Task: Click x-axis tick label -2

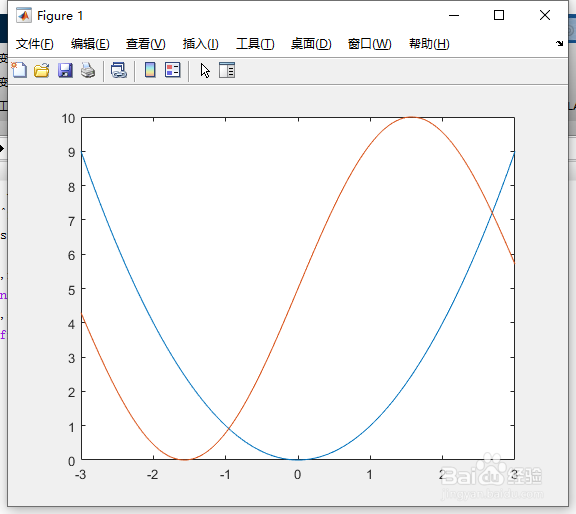Action: (152, 475)
